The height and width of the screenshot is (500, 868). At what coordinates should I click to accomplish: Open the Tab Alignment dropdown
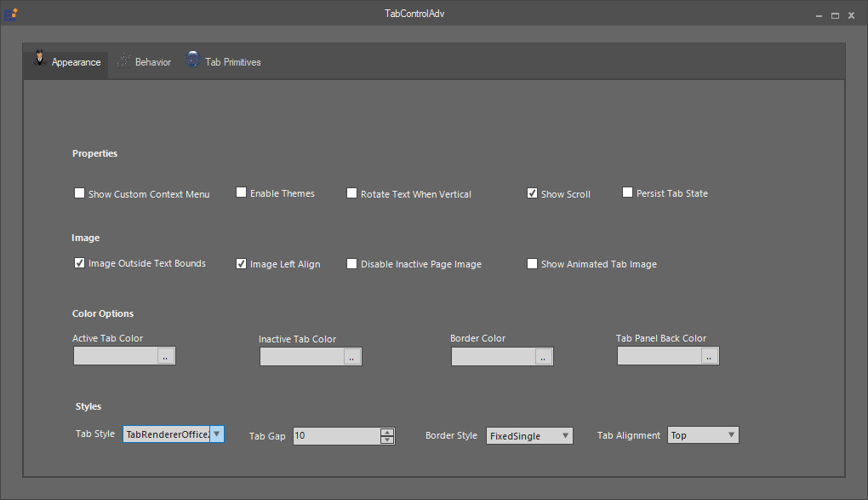pyautogui.click(x=731, y=434)
